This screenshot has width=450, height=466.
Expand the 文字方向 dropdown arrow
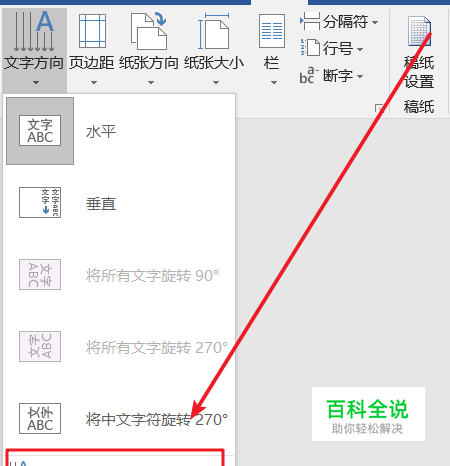click(x=36, y=82)
